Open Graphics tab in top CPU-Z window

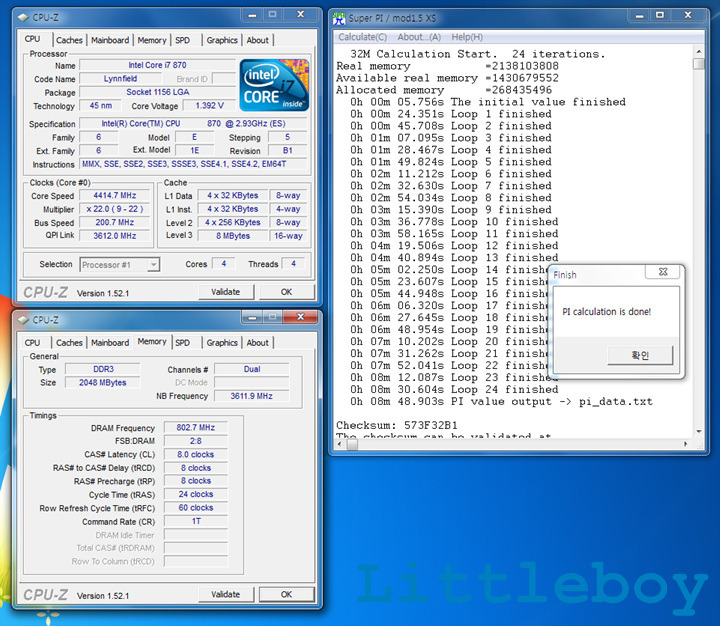click(222, 40)
